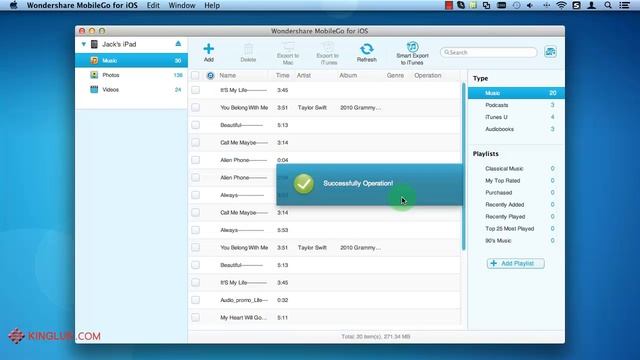
Task: Click the Time Machine clock icon
Action: pos(516,5)
